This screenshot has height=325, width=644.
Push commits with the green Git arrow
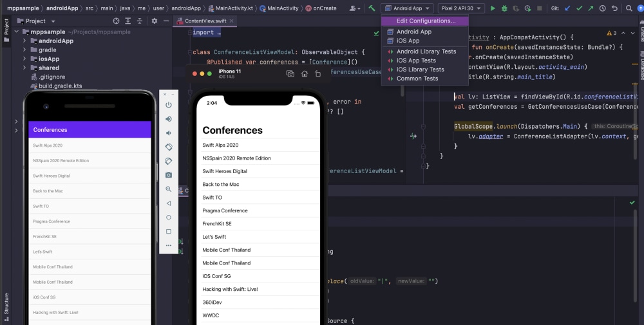coord(591,8)
